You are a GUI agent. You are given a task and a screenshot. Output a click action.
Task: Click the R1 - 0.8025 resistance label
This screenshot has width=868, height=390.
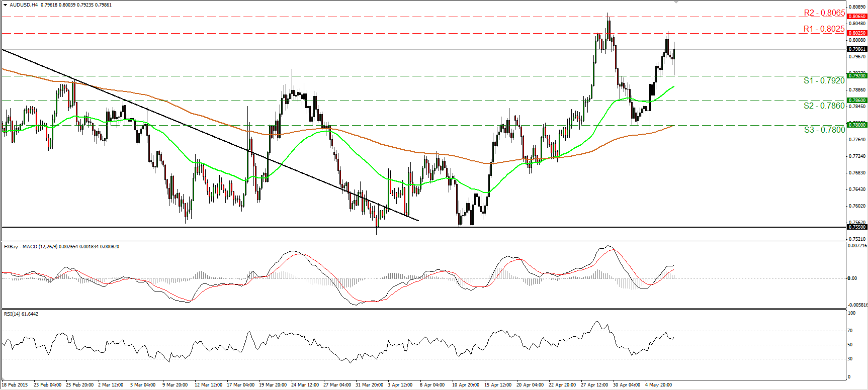[x=824, y=29]
